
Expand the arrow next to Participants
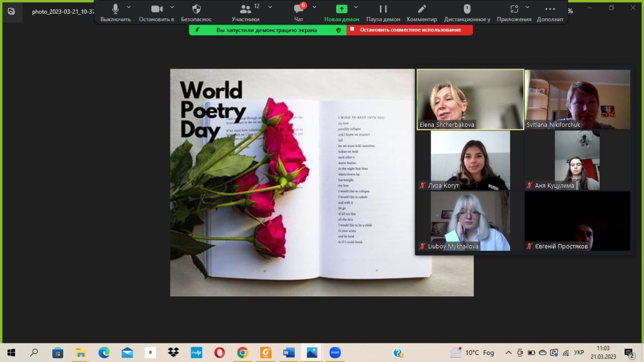pos(270,7)
